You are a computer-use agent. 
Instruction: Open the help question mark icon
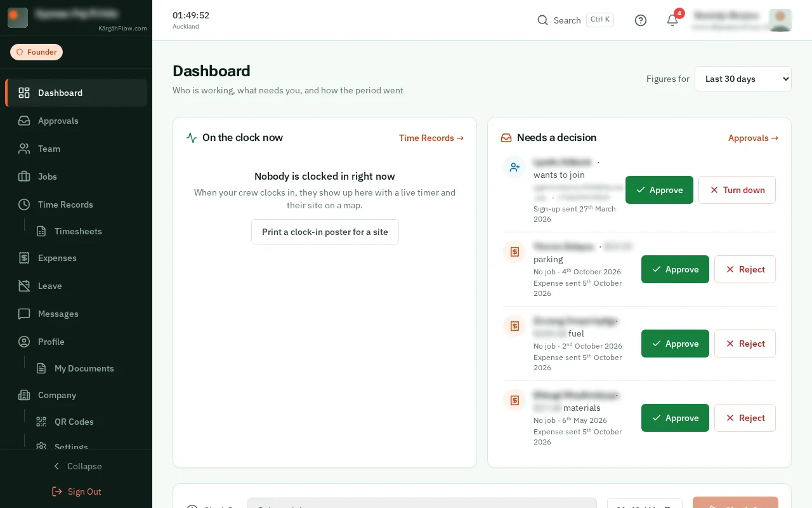click(641, 20)
